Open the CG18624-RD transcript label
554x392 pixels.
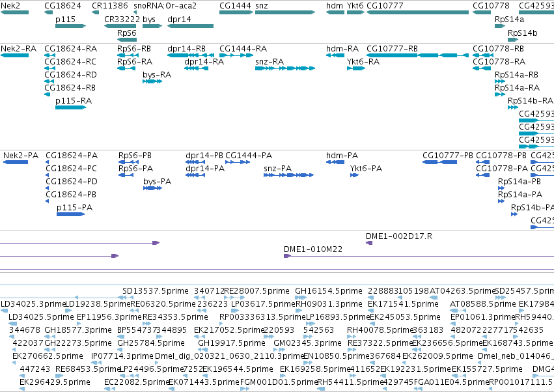(71, 75)
